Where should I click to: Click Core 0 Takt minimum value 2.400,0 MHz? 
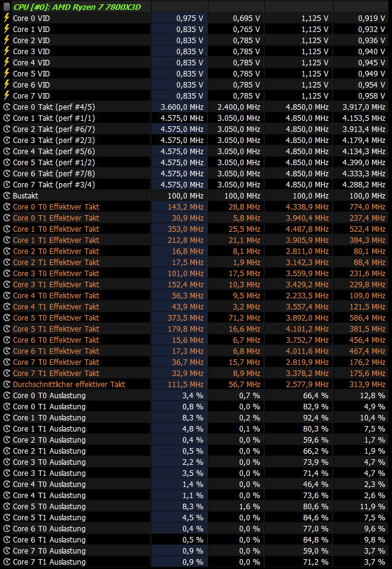click(x=239, y=107)
